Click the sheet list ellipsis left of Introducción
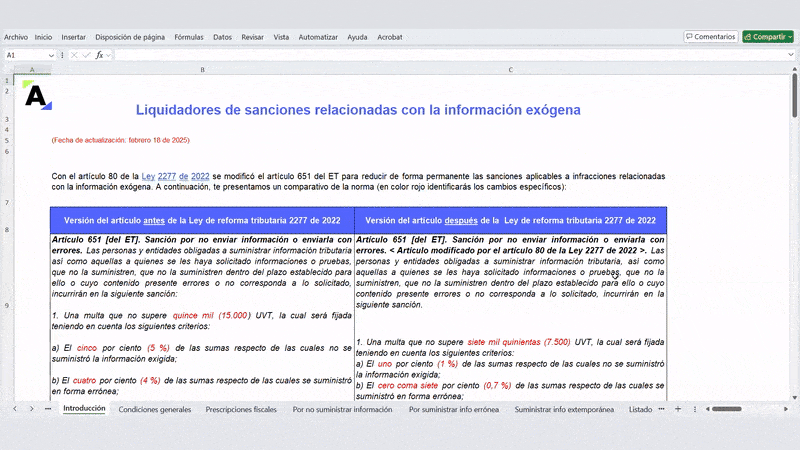This screenshot has height=450, width=800. coord(48,409)
